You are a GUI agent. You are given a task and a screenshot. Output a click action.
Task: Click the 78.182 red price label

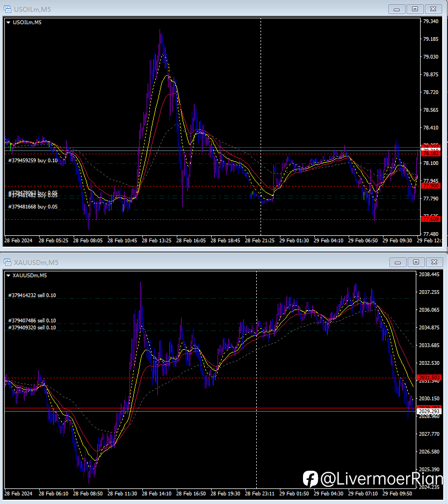tap(431, 154)
